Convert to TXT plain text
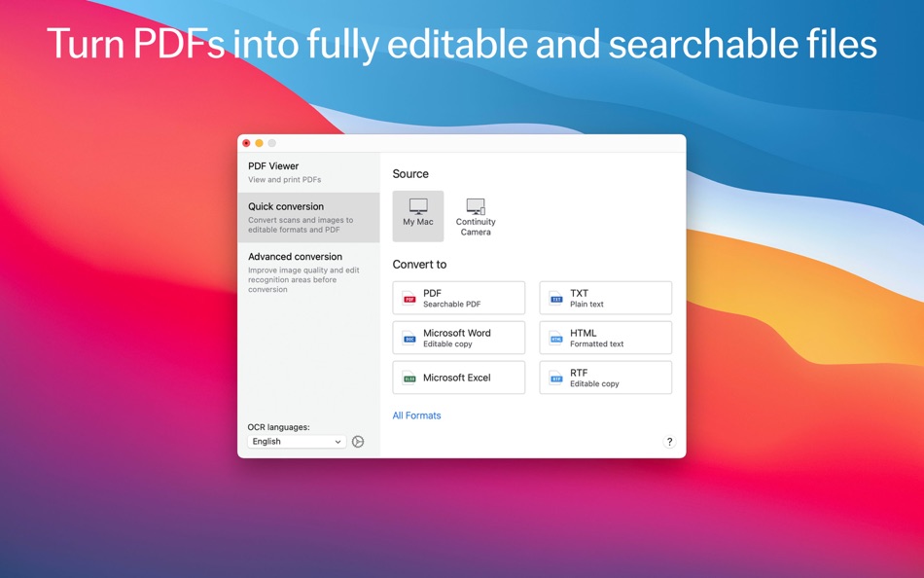The image size is (924, 578). (605, 298)
